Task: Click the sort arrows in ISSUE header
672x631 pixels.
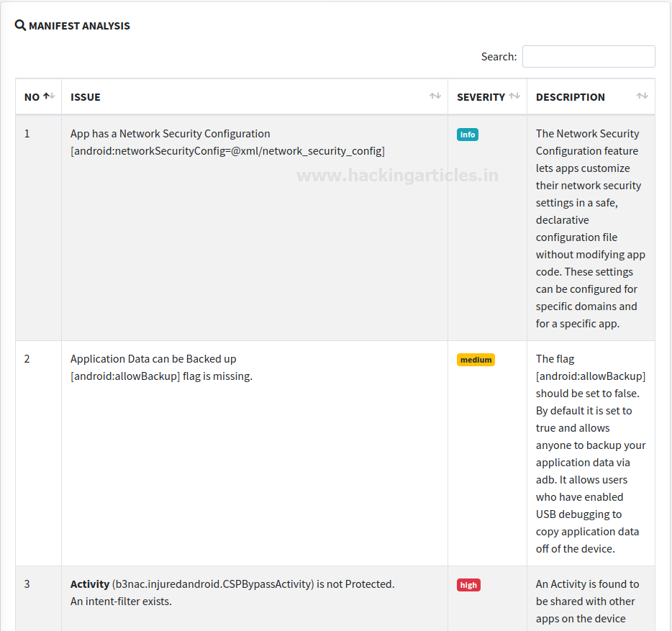Action: (x=435, y=96)
